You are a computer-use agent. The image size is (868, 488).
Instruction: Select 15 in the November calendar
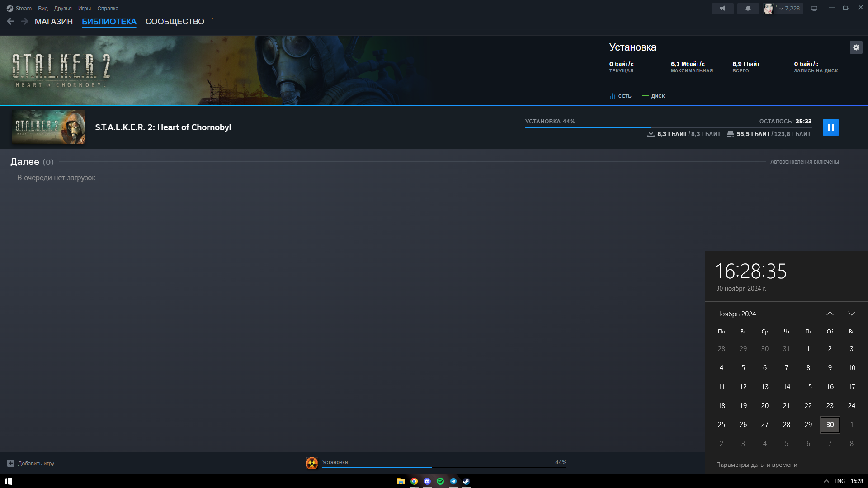[808, 387]
